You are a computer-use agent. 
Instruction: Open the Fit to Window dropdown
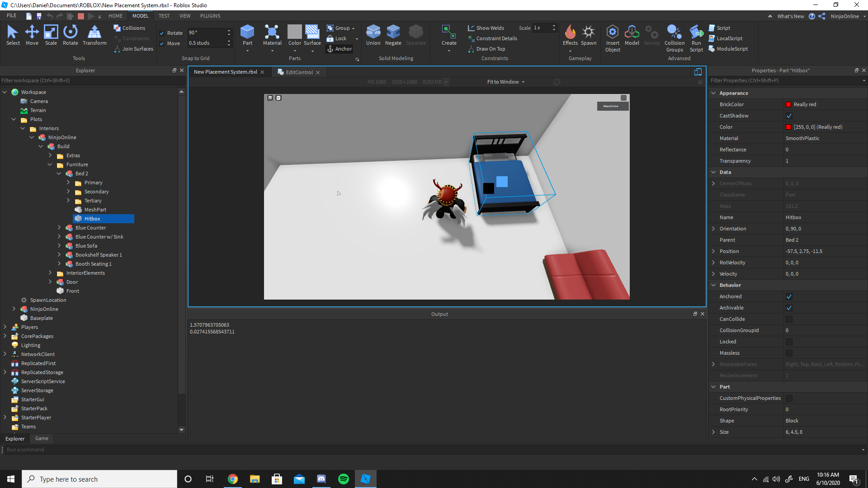pyautogui.click(x=505, y=82)
